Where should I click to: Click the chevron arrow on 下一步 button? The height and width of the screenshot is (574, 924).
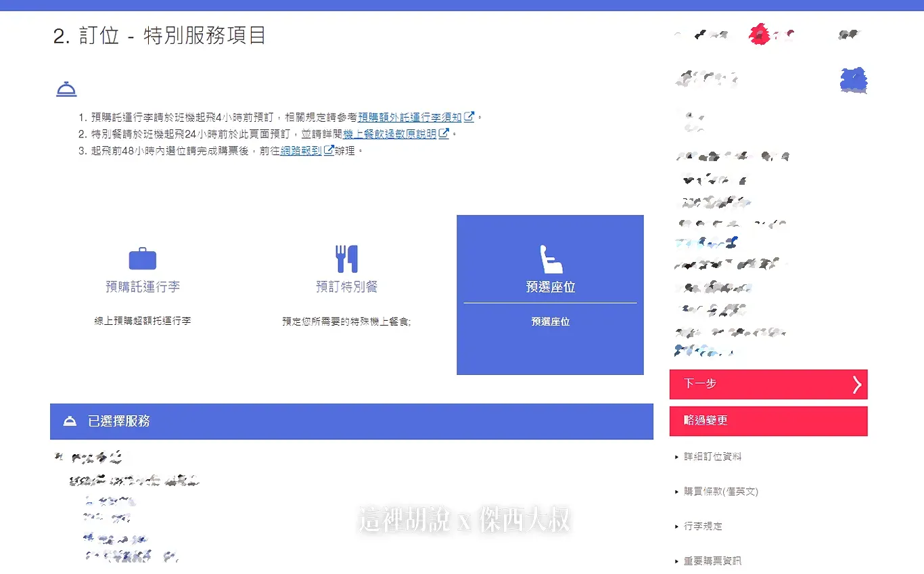[857, 384]
